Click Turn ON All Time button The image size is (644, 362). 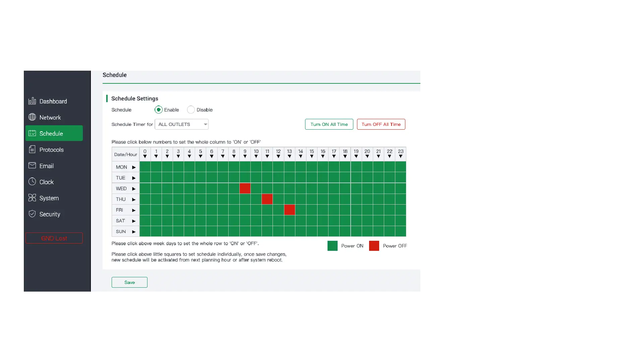(x=329, y=124)
